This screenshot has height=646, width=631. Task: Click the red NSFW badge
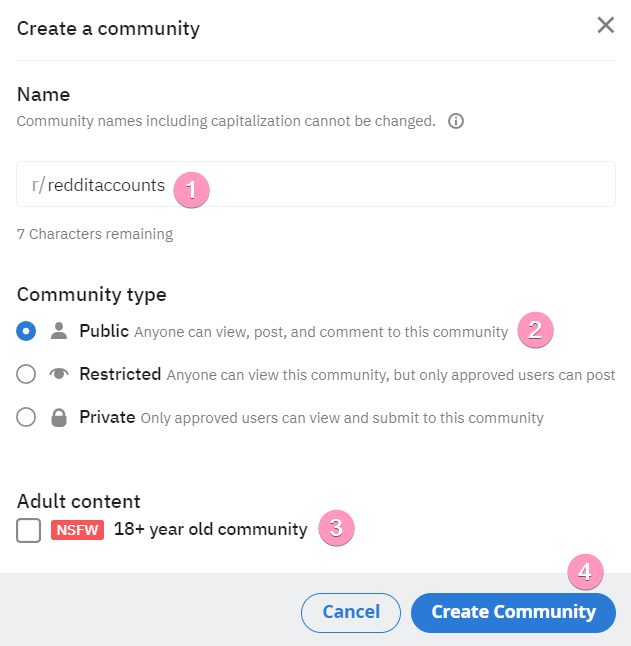pos(77,530)
